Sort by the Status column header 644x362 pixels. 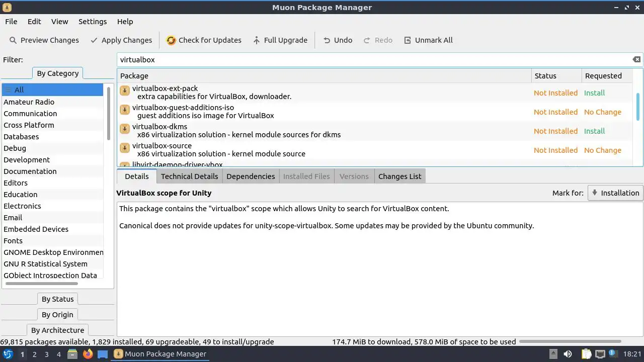[x=556, y=76]
